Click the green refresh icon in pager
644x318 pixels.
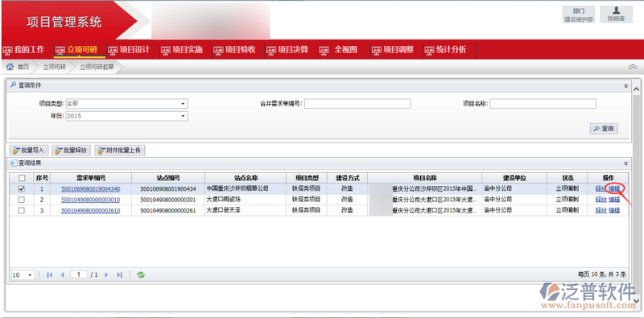point(141,275)
